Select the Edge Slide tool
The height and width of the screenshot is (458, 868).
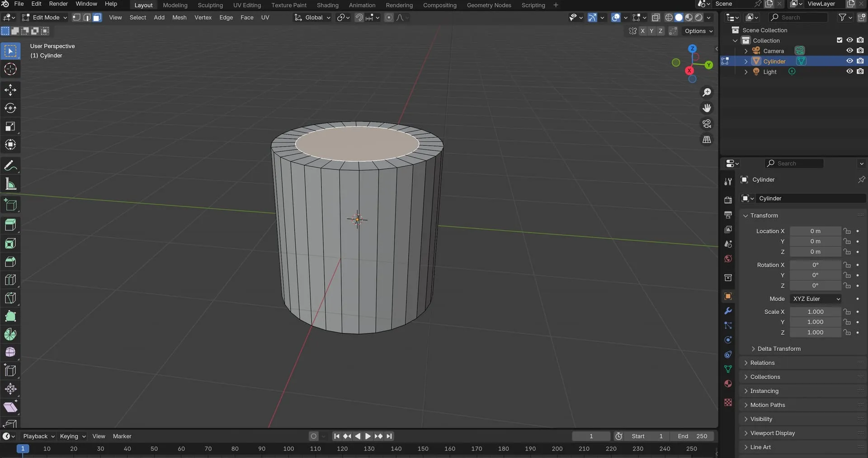10,371
